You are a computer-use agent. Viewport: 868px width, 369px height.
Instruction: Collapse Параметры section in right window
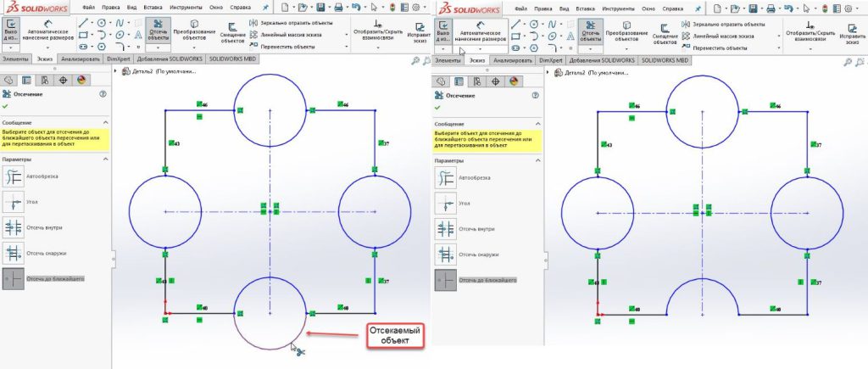538,160
